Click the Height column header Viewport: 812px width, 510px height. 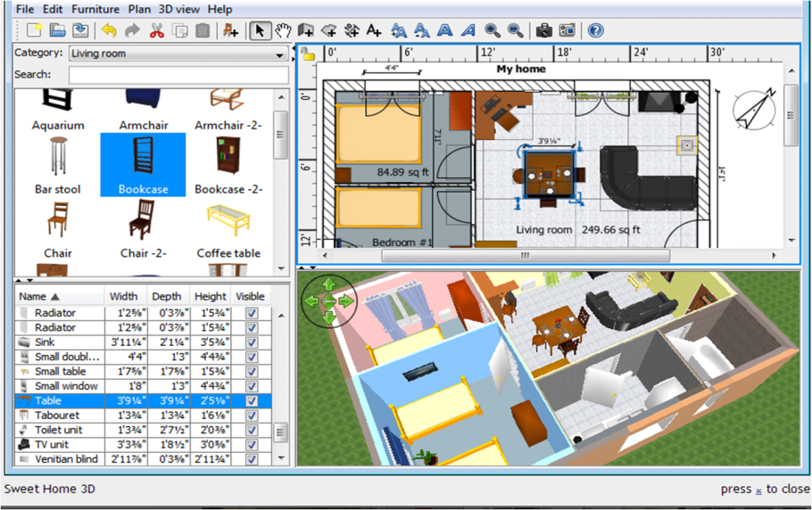[x=210, y=296]
